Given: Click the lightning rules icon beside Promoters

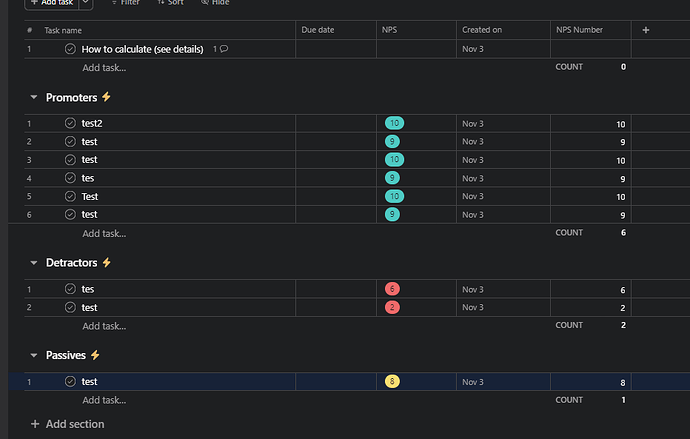Looking at the screenshot, I should (106, 97).
